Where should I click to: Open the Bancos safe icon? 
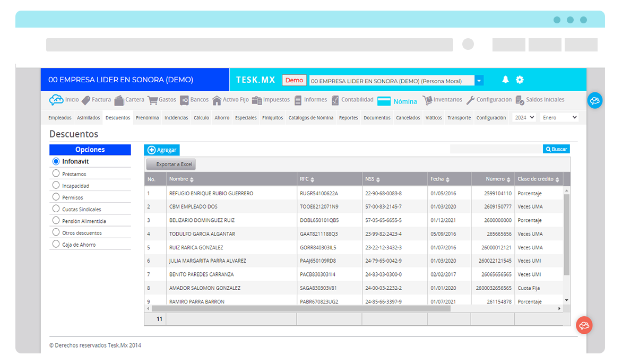184,100
